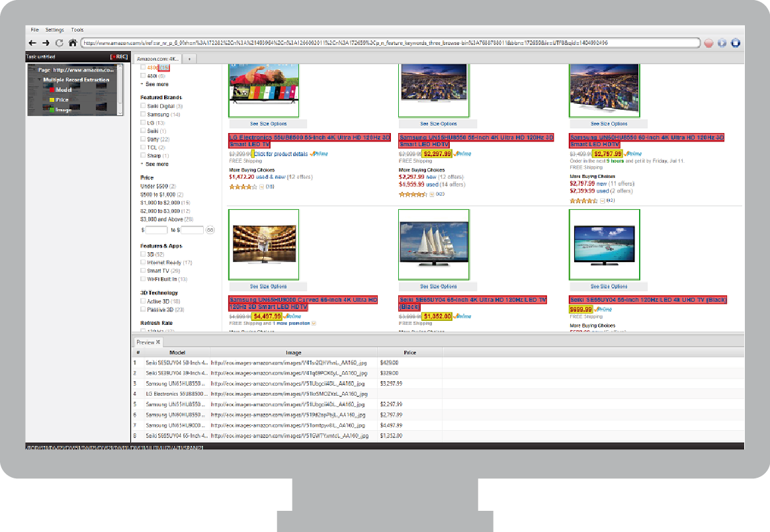
Task: Go back with the back arrow
Action: coord(32,43)
